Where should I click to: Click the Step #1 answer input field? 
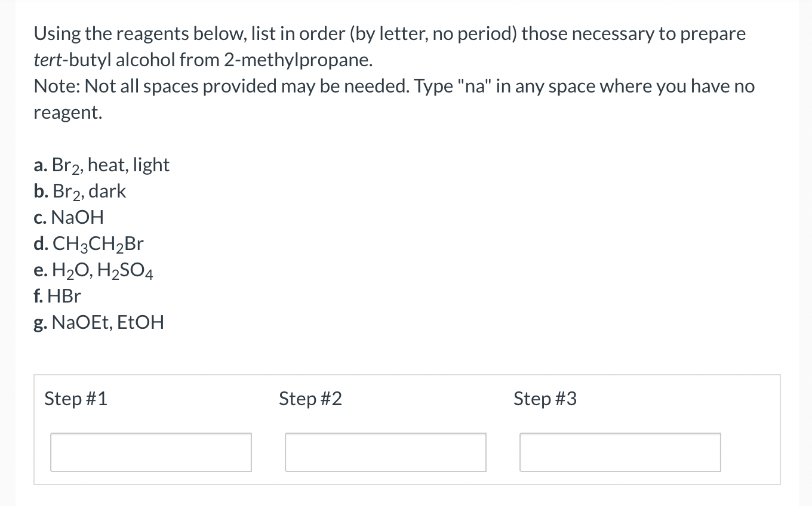tap(150, 452)
